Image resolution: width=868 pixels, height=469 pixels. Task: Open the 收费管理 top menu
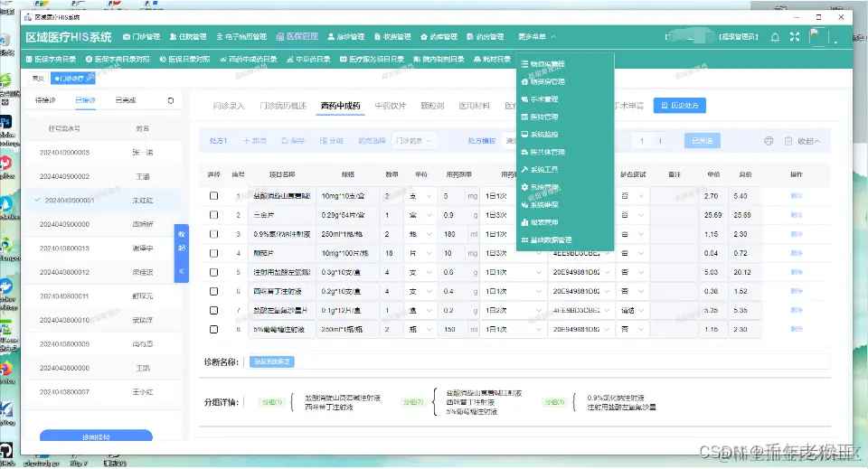393,36
